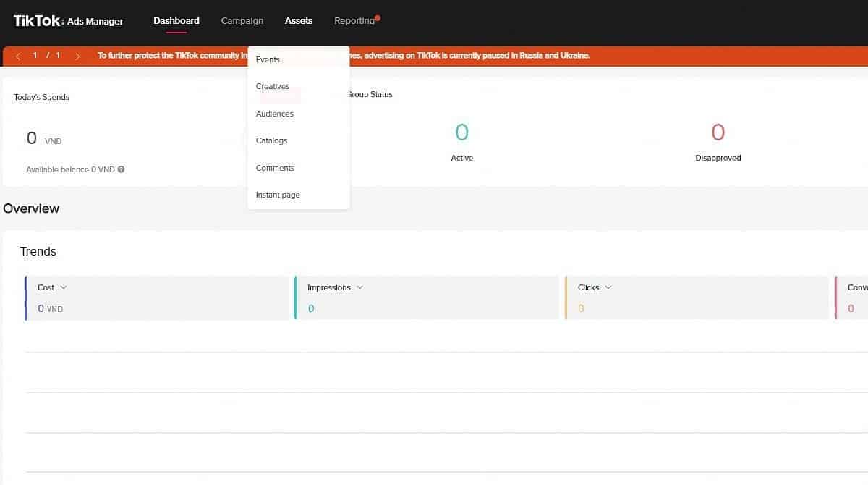
Task: Open the Campaign tab
Action: [242, 21]
